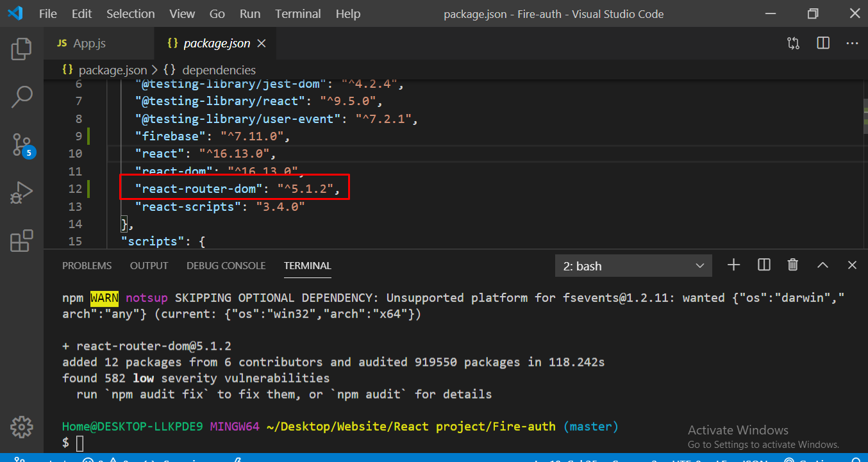Open the File menu

pyautogui.click(x=48, y=13)
